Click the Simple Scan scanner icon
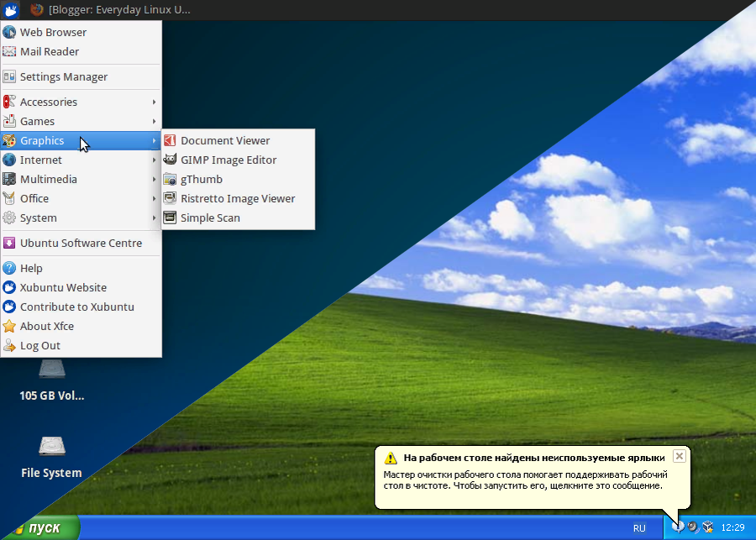 pos(170,218)
